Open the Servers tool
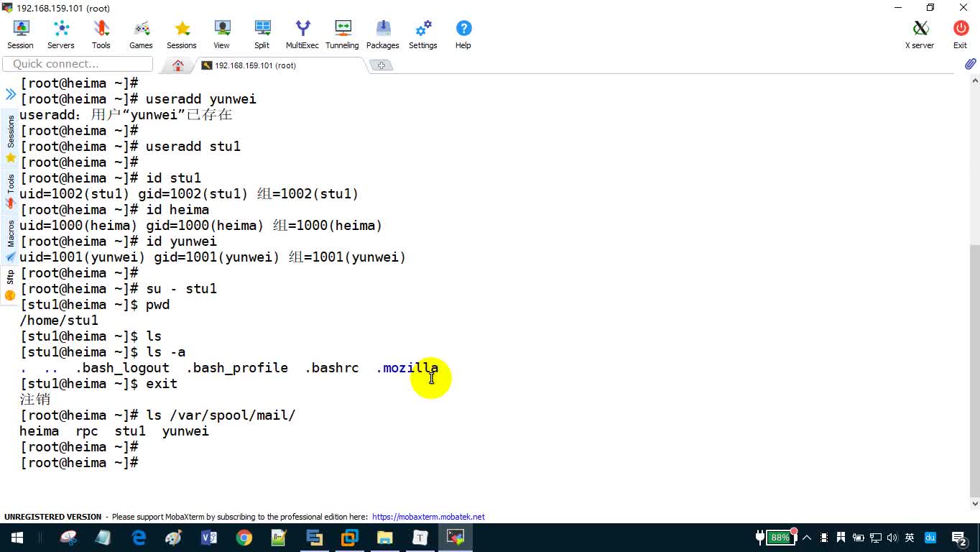Screen dimensions: 980x552 click(x=61, y=34)
